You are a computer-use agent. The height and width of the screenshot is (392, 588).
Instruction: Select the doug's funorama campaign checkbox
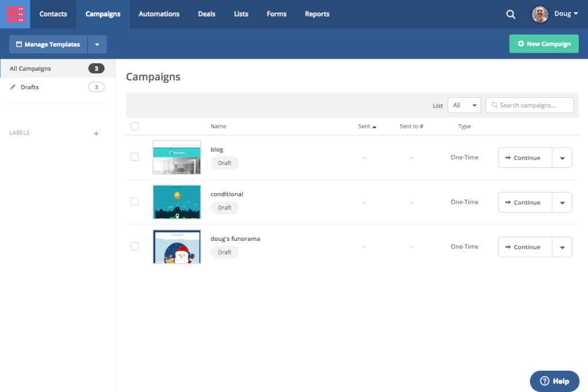134,246
